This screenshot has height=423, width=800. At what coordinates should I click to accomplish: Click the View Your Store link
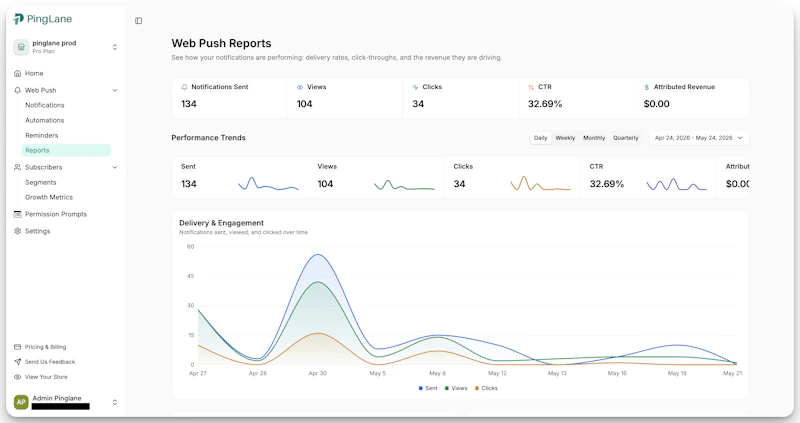[x=46, y=377]
